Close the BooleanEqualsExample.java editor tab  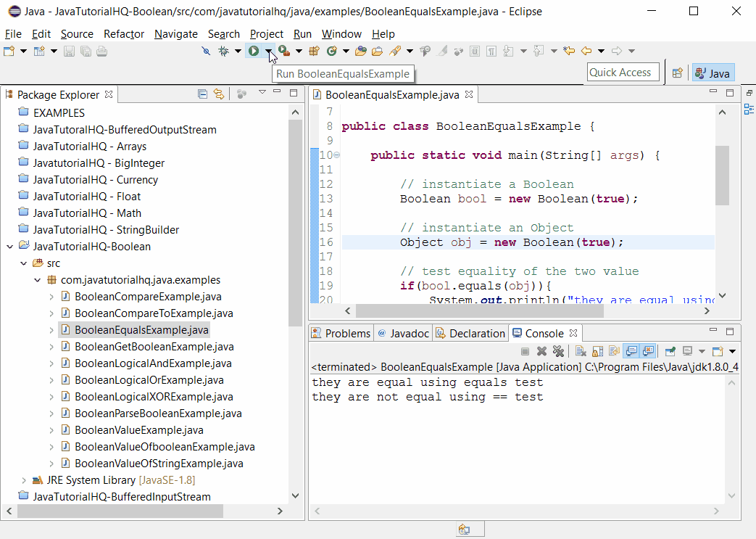coord(469,94)
